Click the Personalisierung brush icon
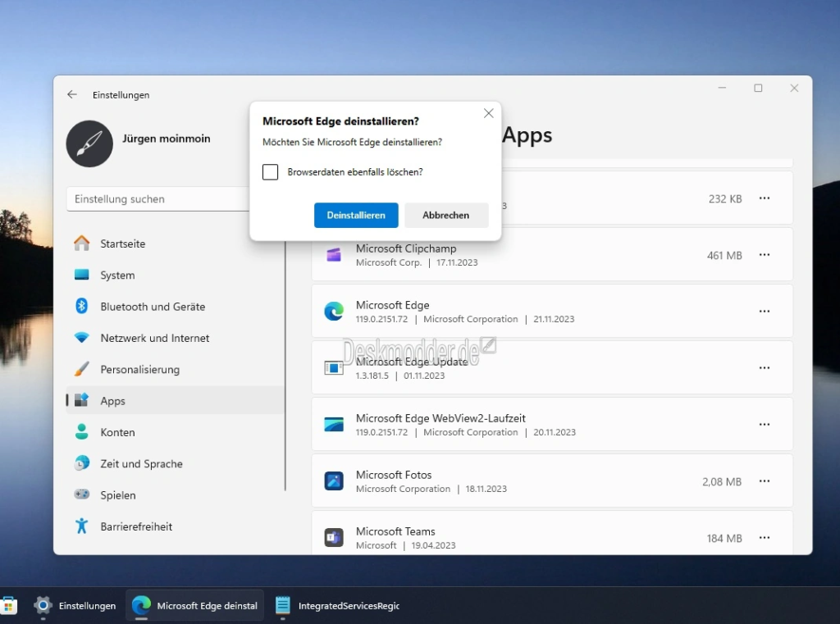This screenshot has width=840, height=624. tap(81, 369)
